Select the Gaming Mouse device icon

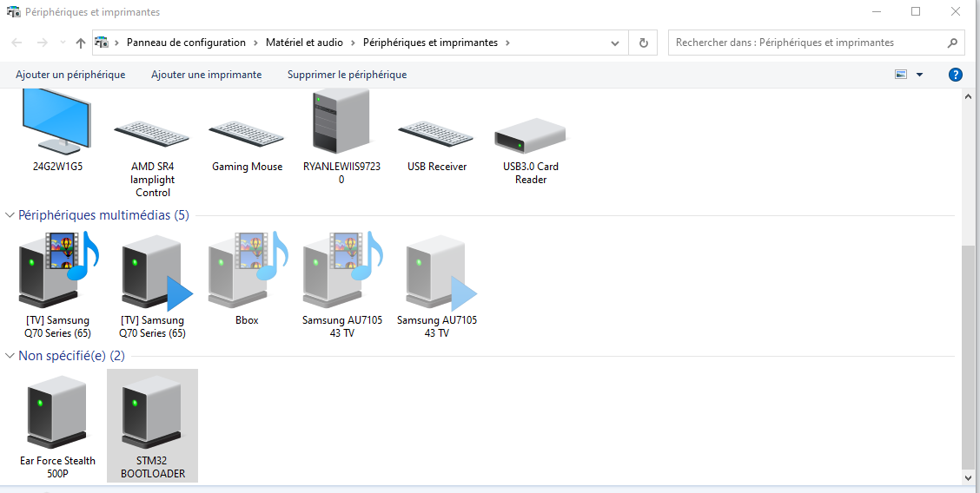[247, 134]
